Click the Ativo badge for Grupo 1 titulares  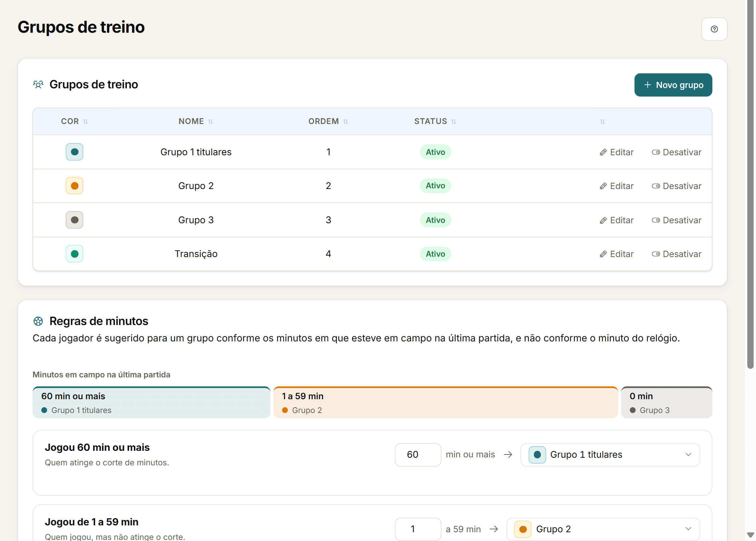435,152
